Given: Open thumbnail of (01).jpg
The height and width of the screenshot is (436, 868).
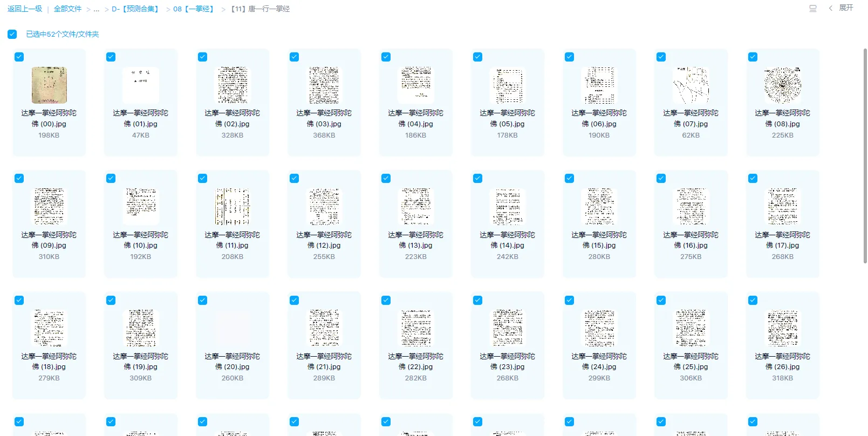Looking at the screenshot, I should [141, 85].
